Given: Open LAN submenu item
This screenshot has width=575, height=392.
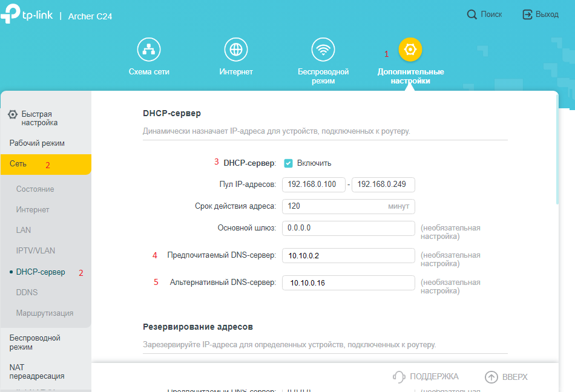Looking at the screenshot, I should (24, 230).
